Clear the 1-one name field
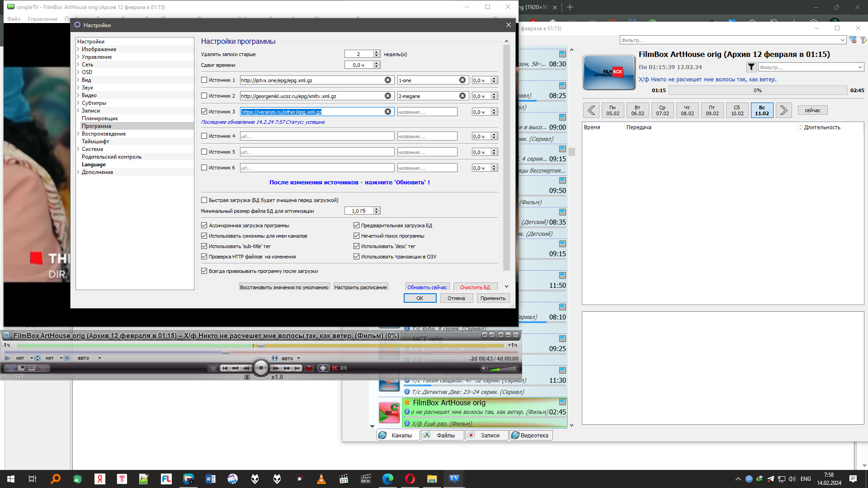This screenshot has width=868, height=488. 462,80
